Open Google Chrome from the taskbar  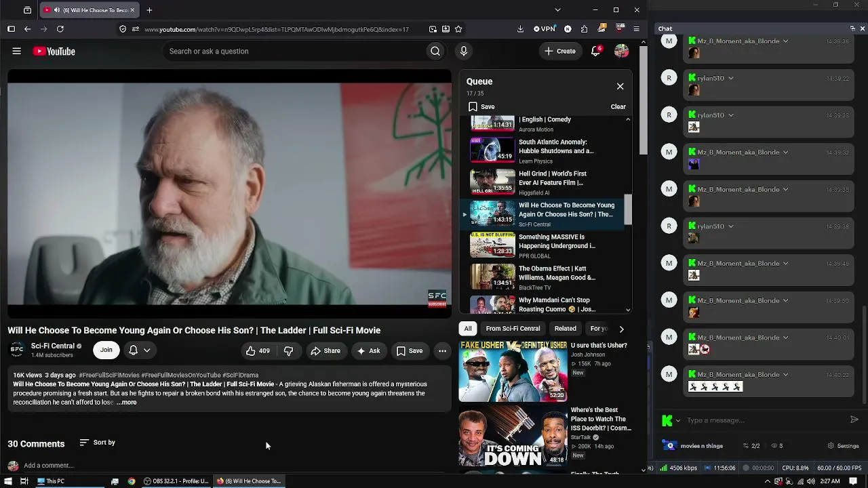pos(132,481)
